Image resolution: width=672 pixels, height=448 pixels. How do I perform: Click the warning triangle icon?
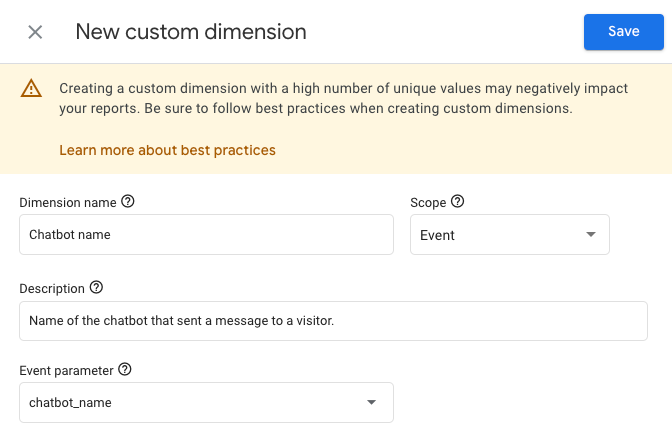tap(31, 88)
